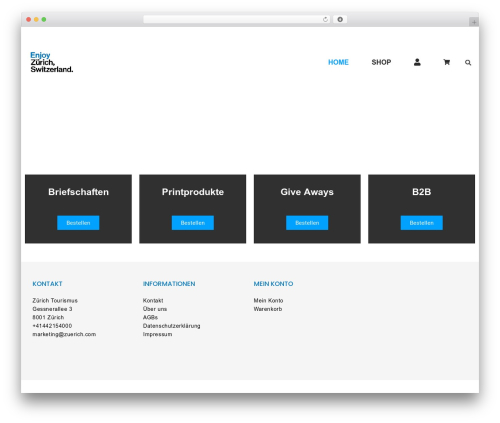Click the INFORMATIONEN footer heading
Screen dimensions: 500x423
tap(169, 284)
